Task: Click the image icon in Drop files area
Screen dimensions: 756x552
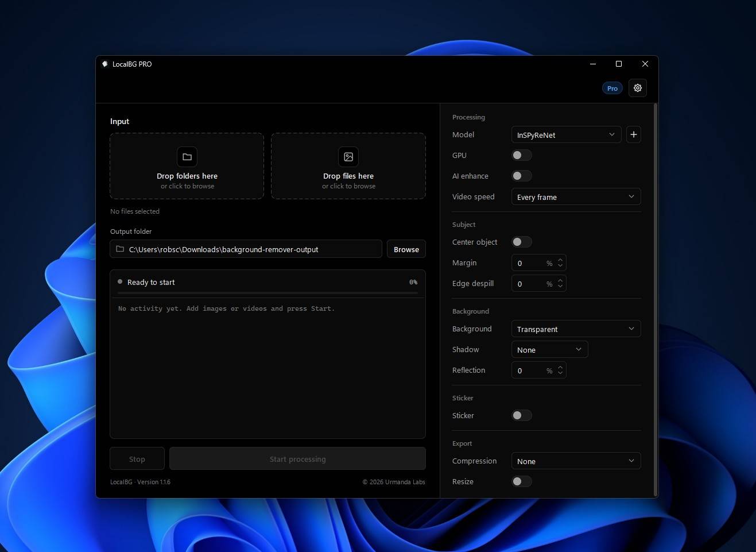Action: point(348,157)
